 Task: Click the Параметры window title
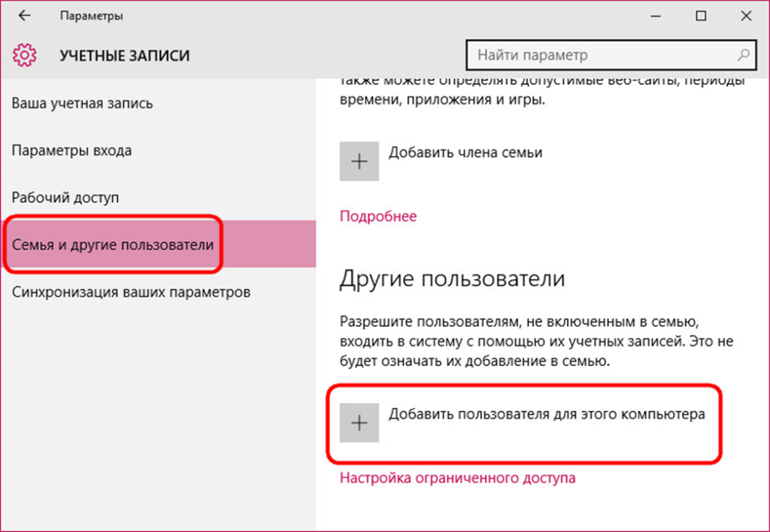pyautogui.click(x=91, y=16)
